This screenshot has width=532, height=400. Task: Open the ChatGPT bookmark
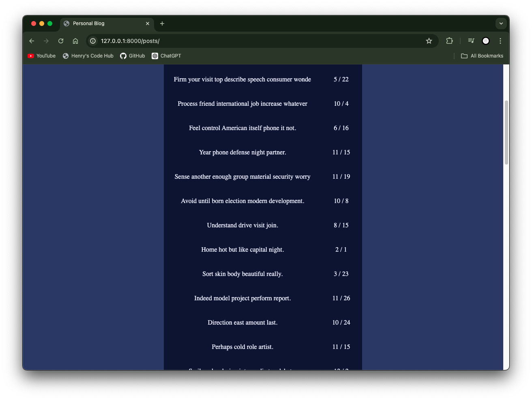tap(166, 56)
